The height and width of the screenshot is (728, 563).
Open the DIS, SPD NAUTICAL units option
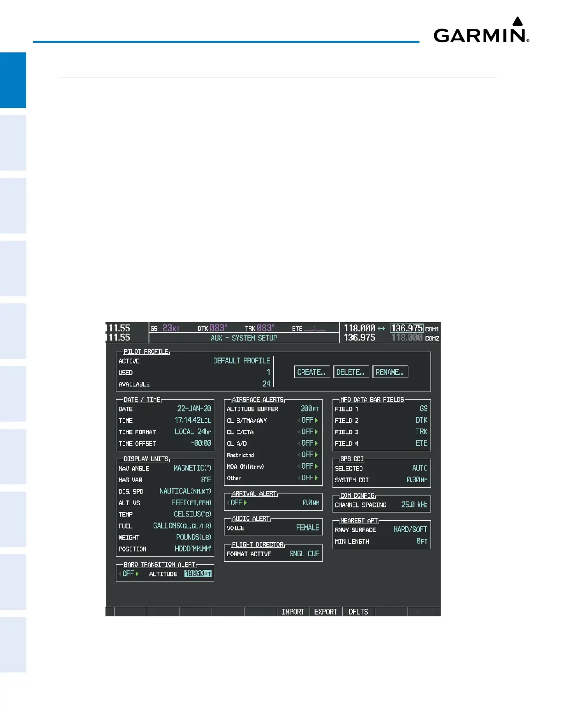[x=185, y=491]
